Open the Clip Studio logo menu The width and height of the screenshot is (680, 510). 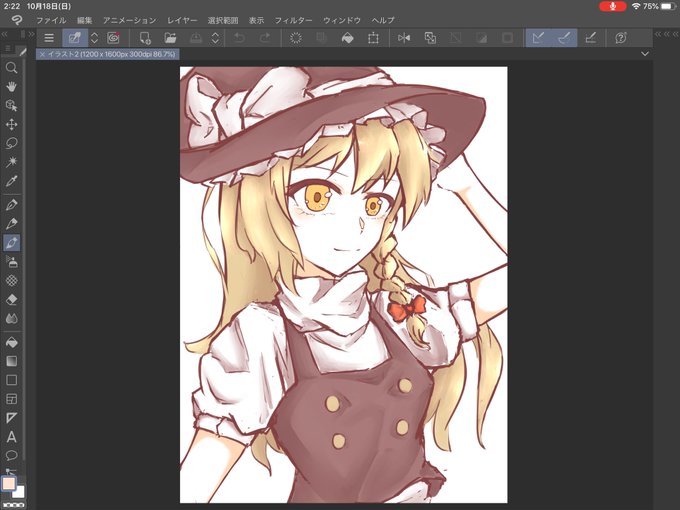coord(16,20)
